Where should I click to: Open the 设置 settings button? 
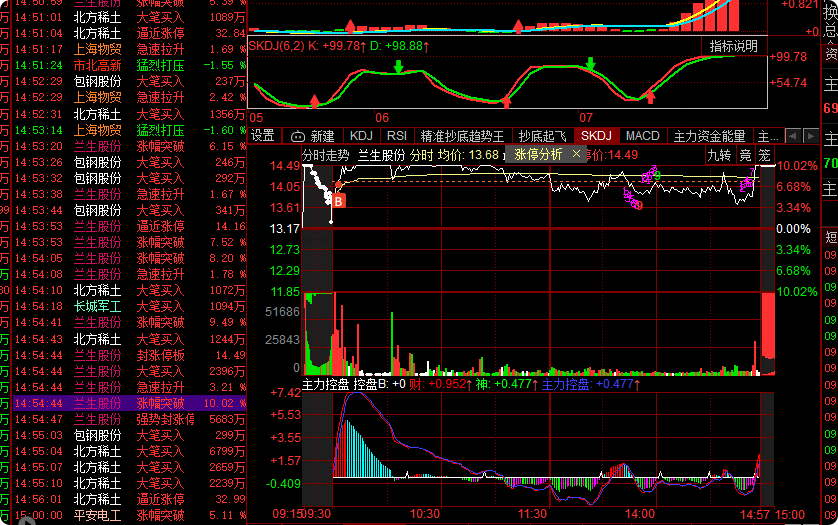[262, 136]
